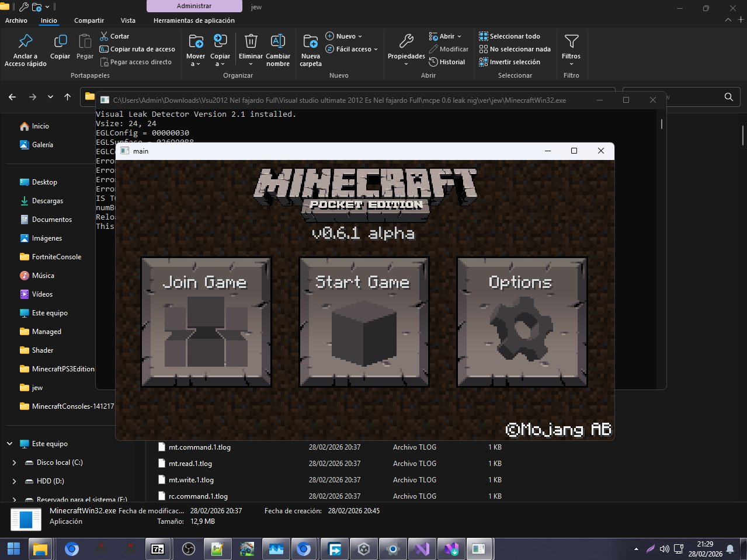Open Propiedades from the ribbon

tap(406, 50)
